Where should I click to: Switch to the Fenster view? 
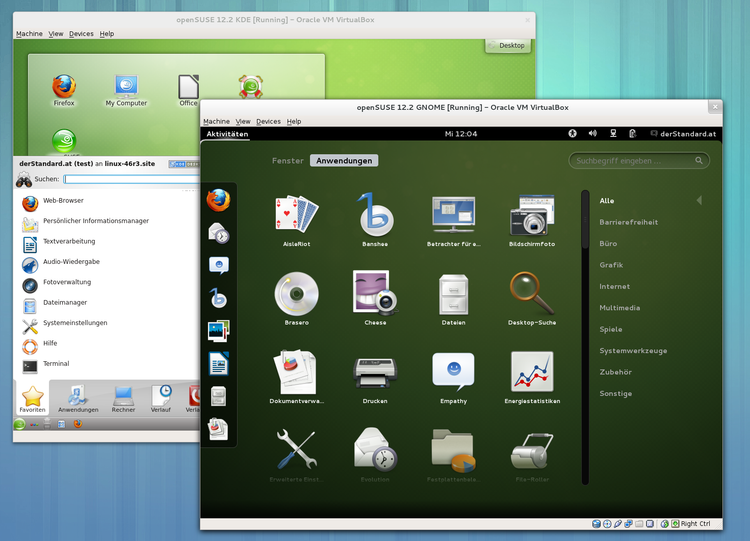pos(288,160)
